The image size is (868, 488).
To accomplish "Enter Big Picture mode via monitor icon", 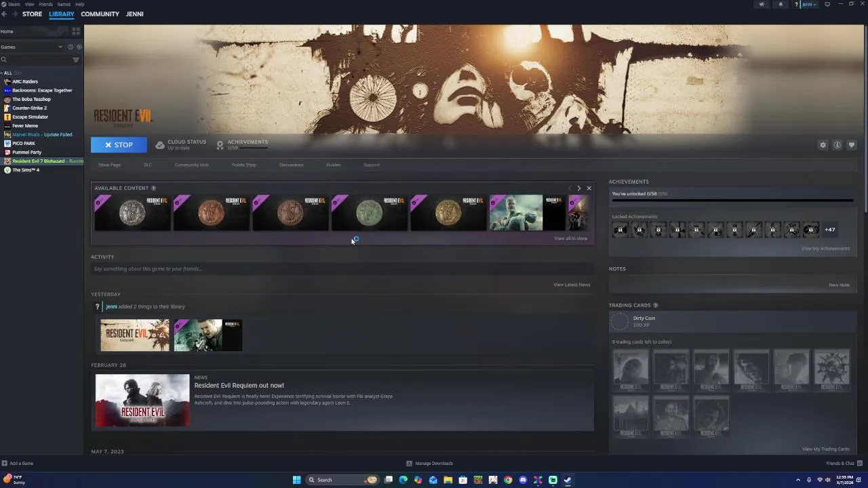I will [x=827, y=4].
